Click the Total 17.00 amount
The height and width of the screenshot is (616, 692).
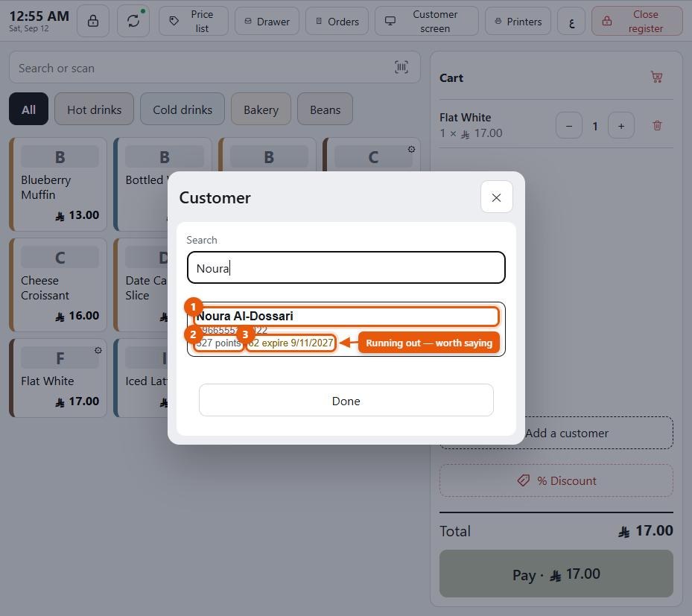646,531
